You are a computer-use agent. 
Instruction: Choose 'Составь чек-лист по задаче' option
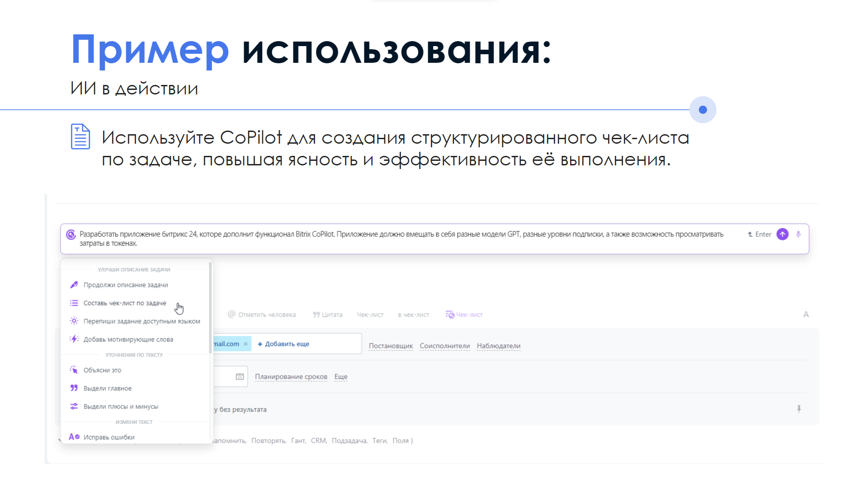coord(125,303)
